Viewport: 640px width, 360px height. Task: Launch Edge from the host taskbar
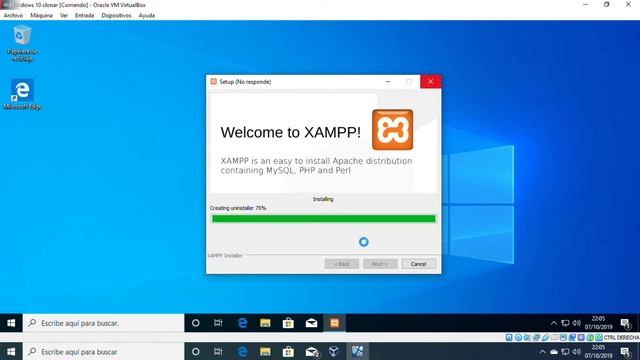[242, 351]
